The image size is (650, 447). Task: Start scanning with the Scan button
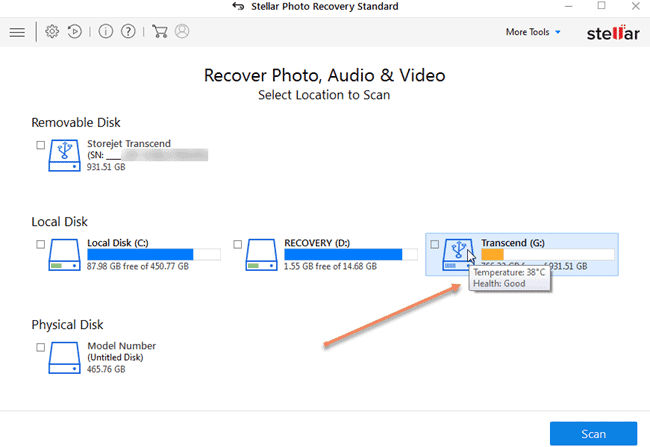click(593, 434)
